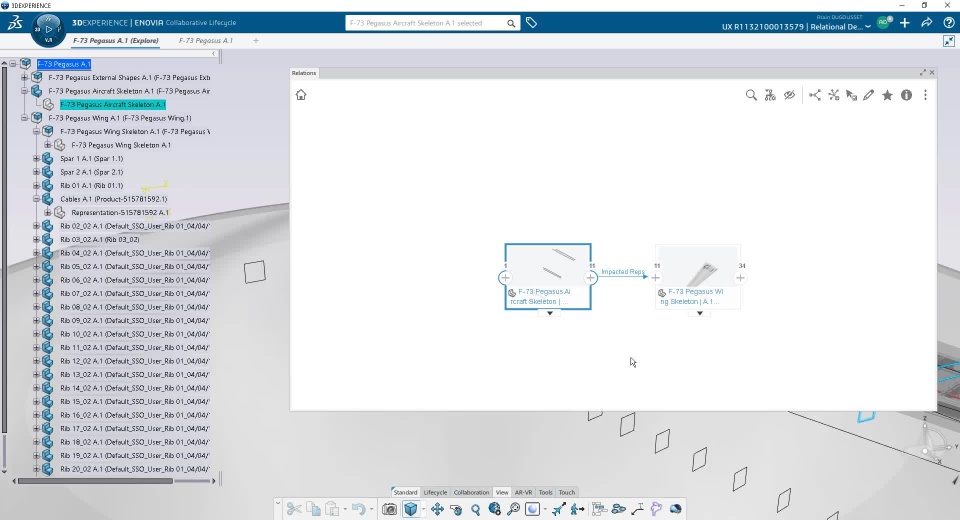
Task: Click the share arrow icon in top bar
Action: click(x=926, y=23)
